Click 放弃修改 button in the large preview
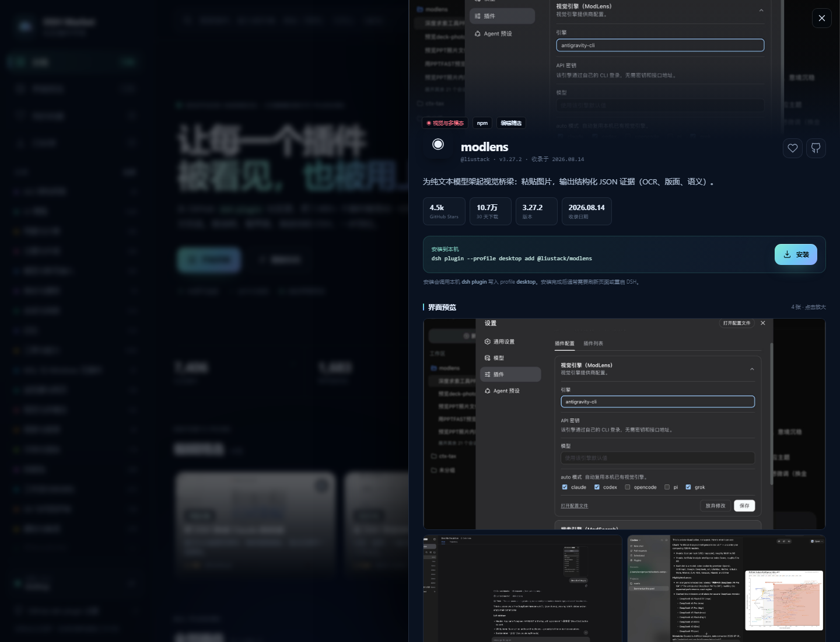The width and height of the screenshot is (840, 642). point(715,505)
